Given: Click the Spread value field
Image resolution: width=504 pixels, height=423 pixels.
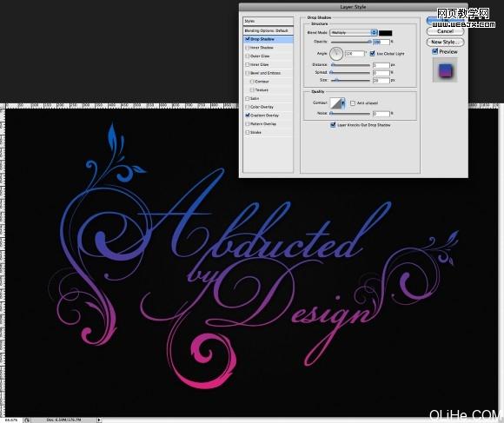Looking at the screenshot, I should click(381, 73).
